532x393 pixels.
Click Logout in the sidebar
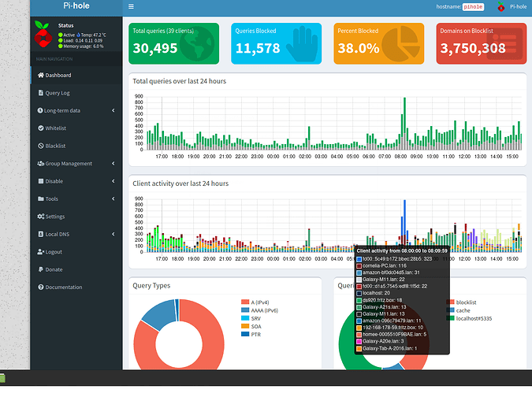pos(53,252)
